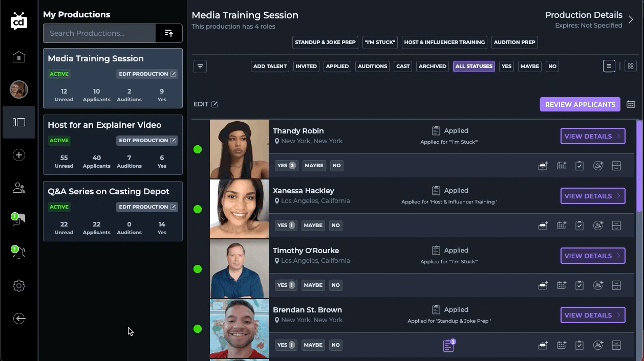Viewport: 644px width, 361px height.
Task: Click Thandy Robin's archive cabinet icon
Action: (616, 166)
